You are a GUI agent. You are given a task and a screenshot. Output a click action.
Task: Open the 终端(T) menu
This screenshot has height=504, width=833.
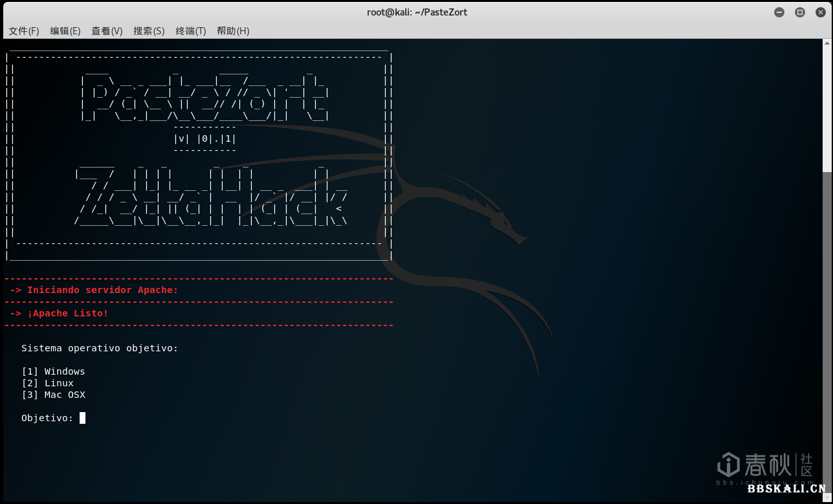190,31
